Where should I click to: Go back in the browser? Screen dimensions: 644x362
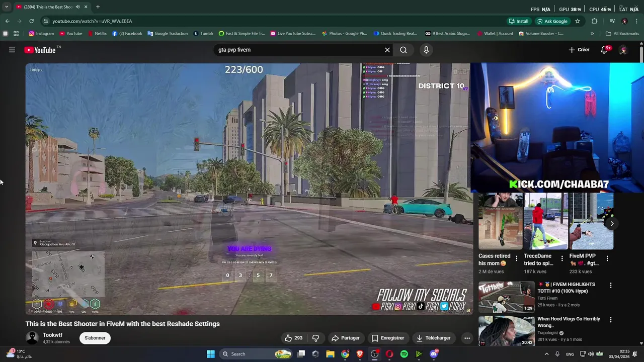pyautogui.click(x=7, y=21)
